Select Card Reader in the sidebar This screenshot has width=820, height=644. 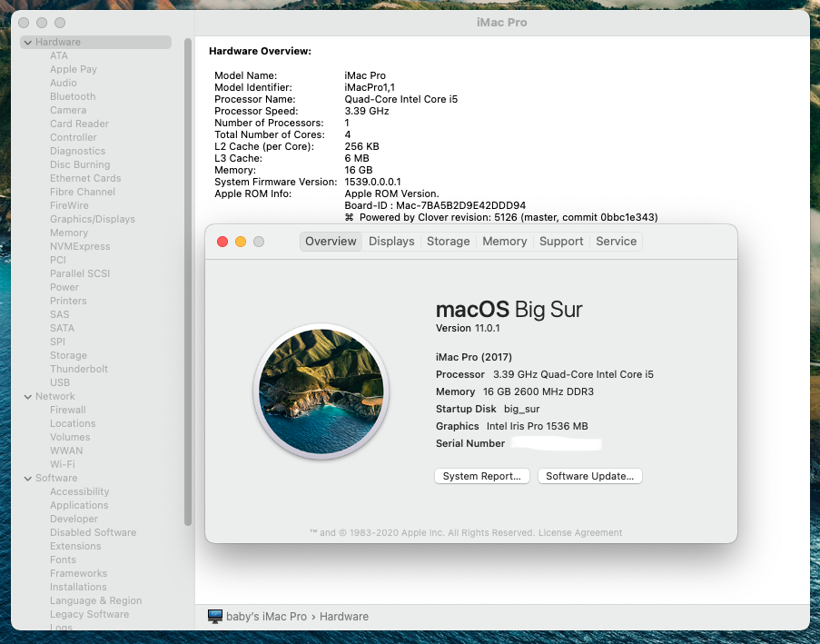80,124
